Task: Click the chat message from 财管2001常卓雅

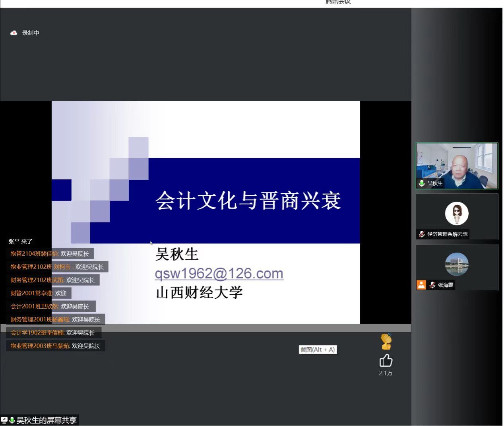Action: click(39, 293)
